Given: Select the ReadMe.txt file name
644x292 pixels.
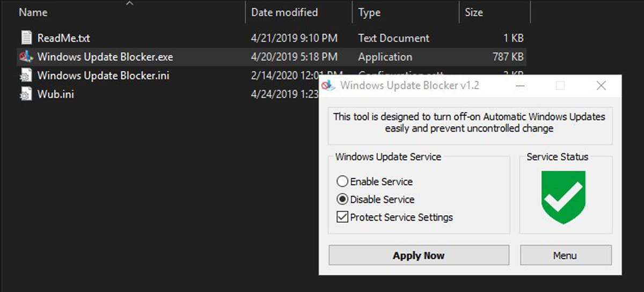Looking at the screenshot, I should click(x=65, y=38).
